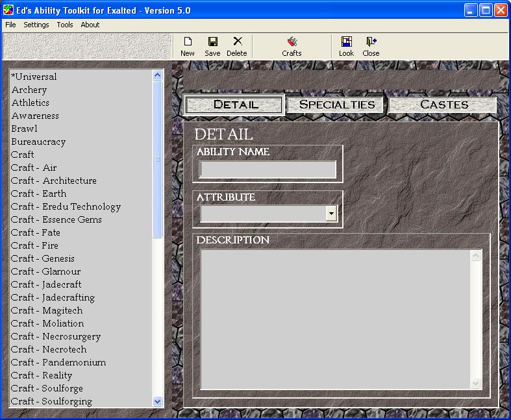Minimize the Ability Toolkit window
Image resolution: width=511 pixels, height=420 pixels.
coord(470,10)
